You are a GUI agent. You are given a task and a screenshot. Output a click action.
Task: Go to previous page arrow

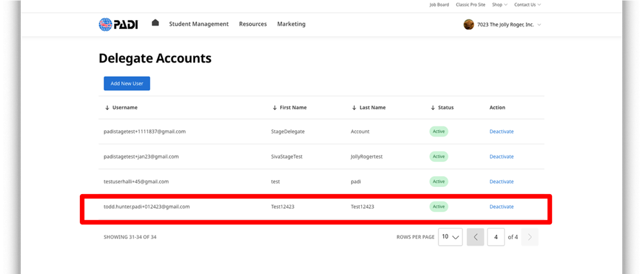[x=475, y=237]
